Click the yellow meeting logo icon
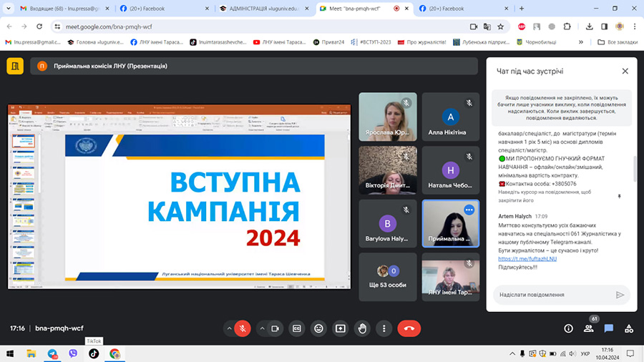 coord(15,66)
